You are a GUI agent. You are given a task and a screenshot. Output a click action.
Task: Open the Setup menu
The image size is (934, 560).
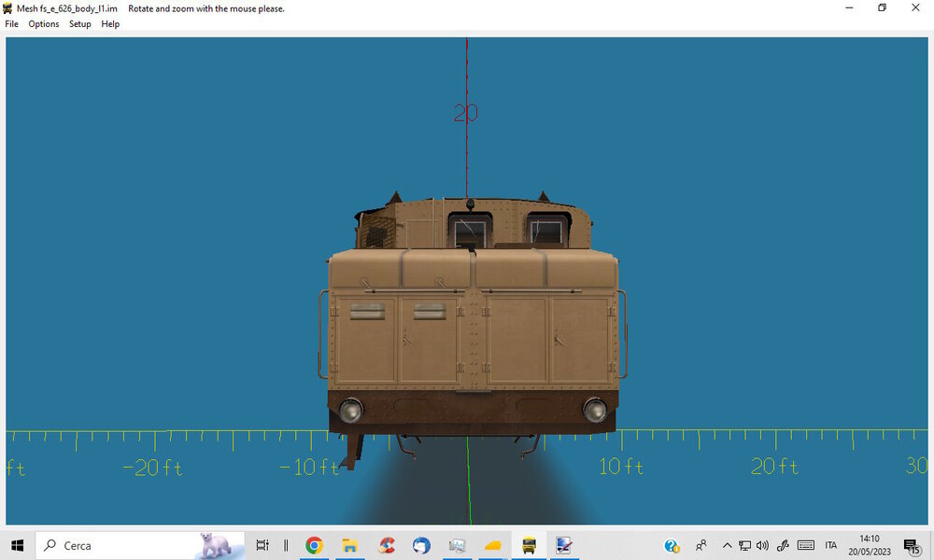coord(79,24)
